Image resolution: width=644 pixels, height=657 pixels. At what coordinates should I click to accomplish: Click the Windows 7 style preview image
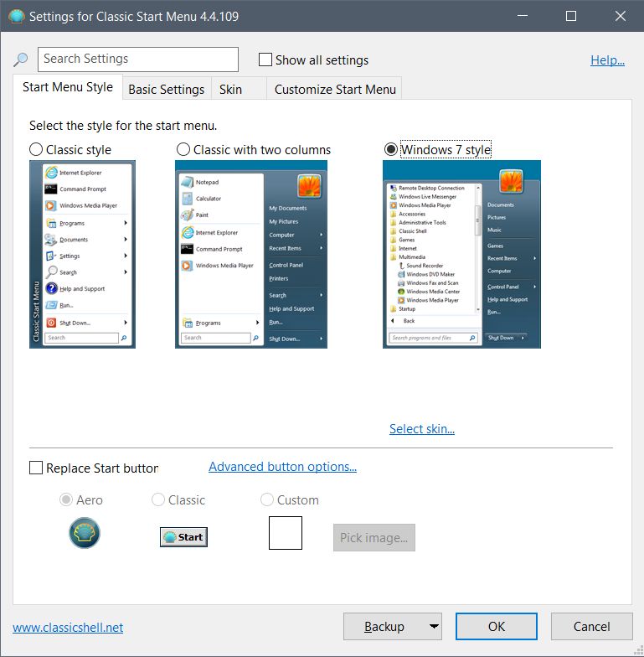coord(462,255)
